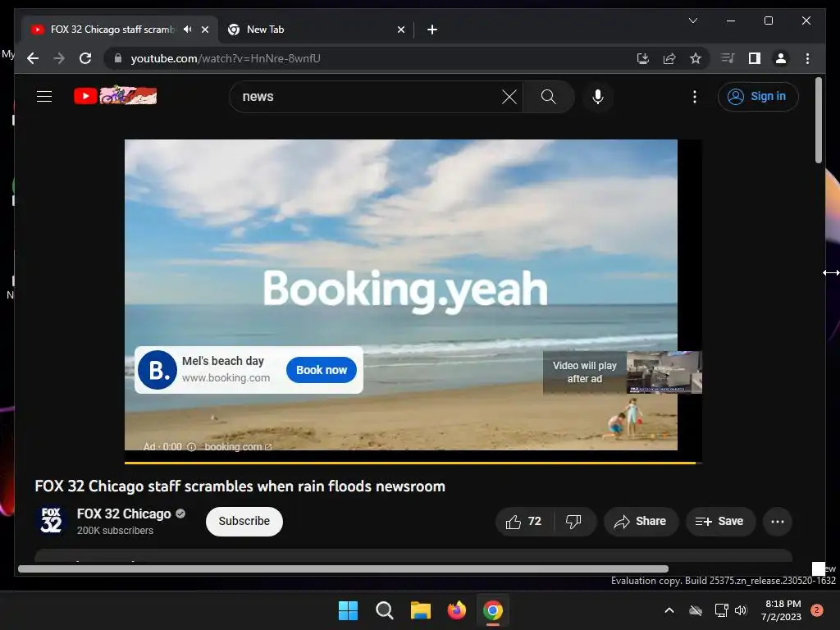The width and height of the screenshot is (840, 630).
Task: Open the FOX 32 Chicago channel name
Action: [x=124, y=514]
